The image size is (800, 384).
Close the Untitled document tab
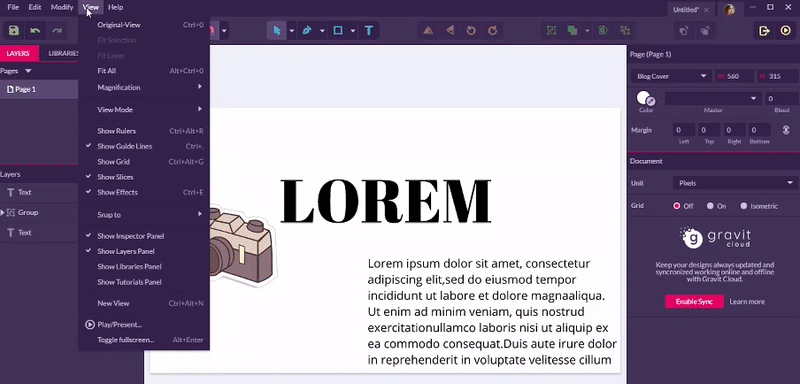(707, 10)
